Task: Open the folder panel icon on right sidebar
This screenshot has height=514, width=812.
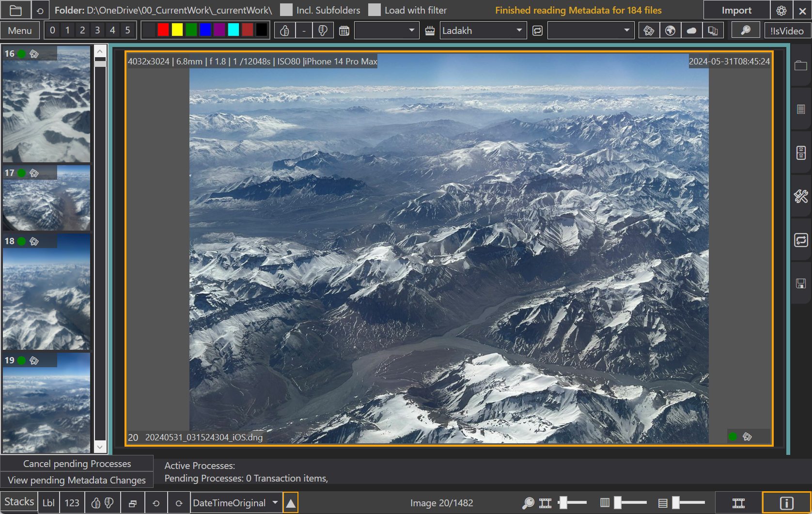Action: pyautogui.click(x=801, y=65)
